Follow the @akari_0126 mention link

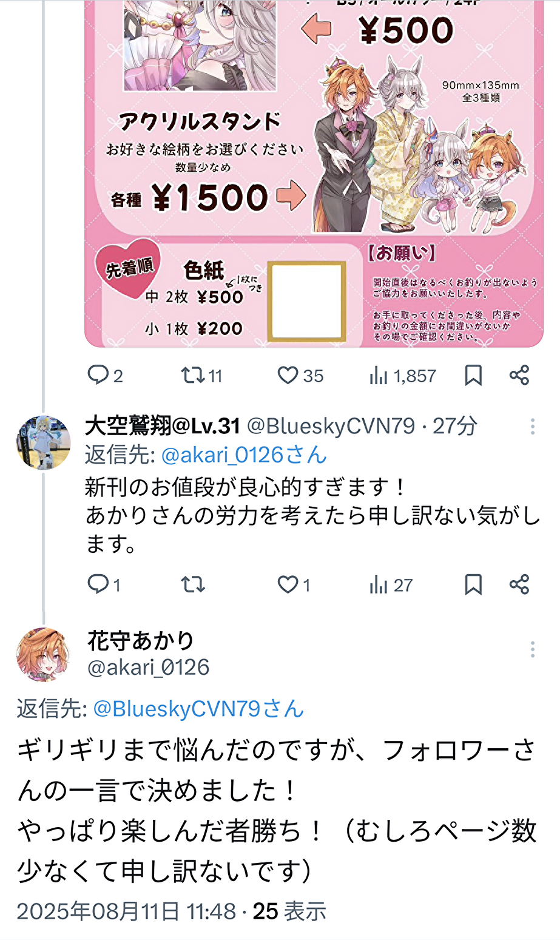pyautogui.click(x=244, y=455)
